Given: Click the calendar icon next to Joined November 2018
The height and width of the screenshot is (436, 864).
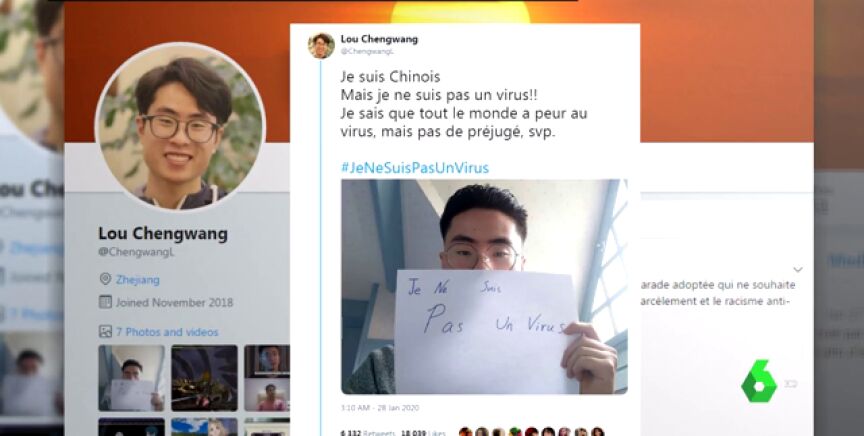Looking at the screenshot, I should tap(105, 302).
